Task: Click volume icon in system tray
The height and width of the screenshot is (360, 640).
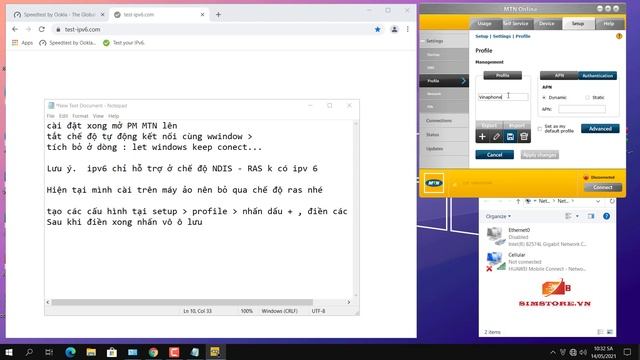Action: 583,352
